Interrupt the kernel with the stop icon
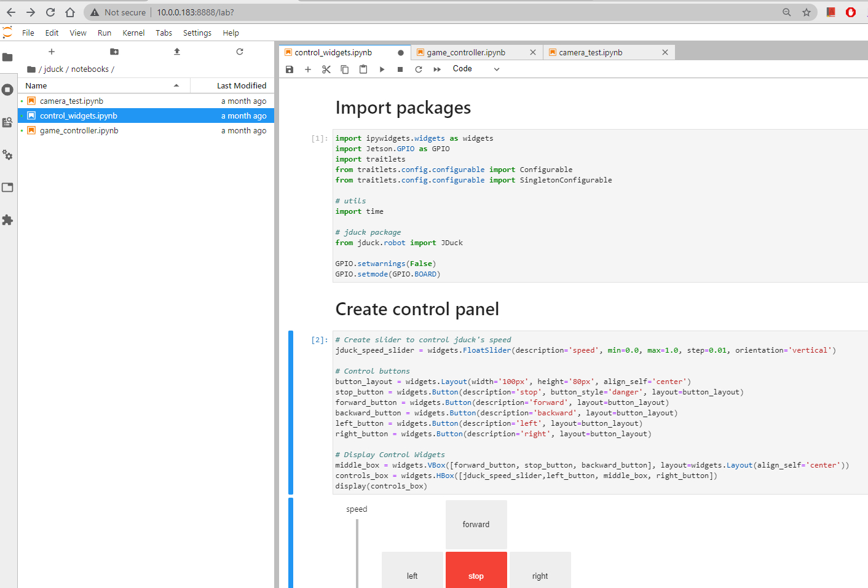Image resolution: width=868 pixels, height=588 pixels. tap(400, 69)
